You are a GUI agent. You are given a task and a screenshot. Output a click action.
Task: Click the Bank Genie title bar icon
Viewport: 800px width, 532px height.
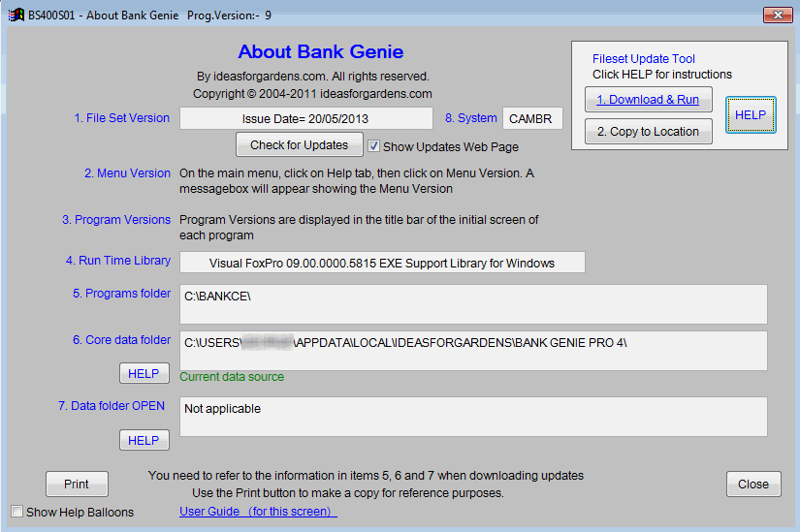(16, 15)
